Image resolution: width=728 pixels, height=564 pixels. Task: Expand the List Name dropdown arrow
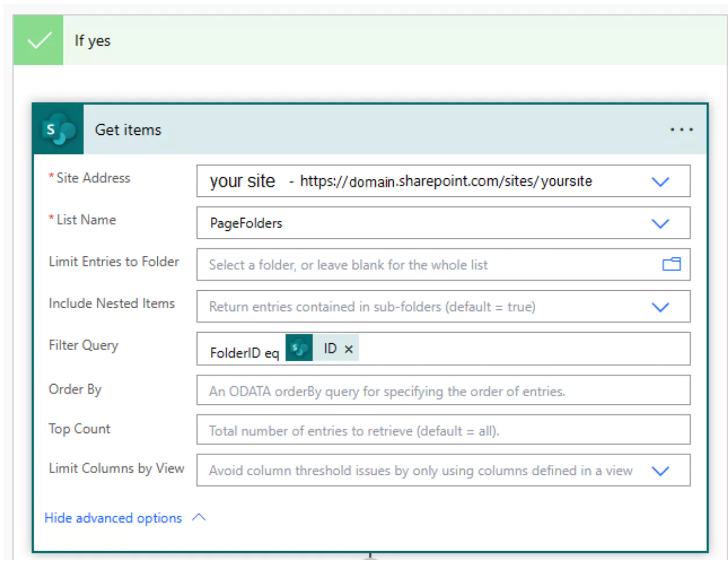click(x=660, y=224)
